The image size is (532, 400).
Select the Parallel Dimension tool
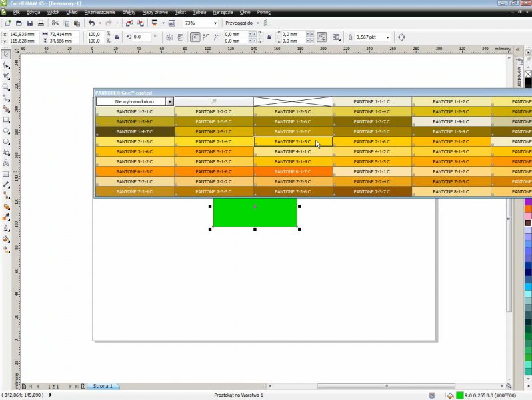click(x=6, y=185)
